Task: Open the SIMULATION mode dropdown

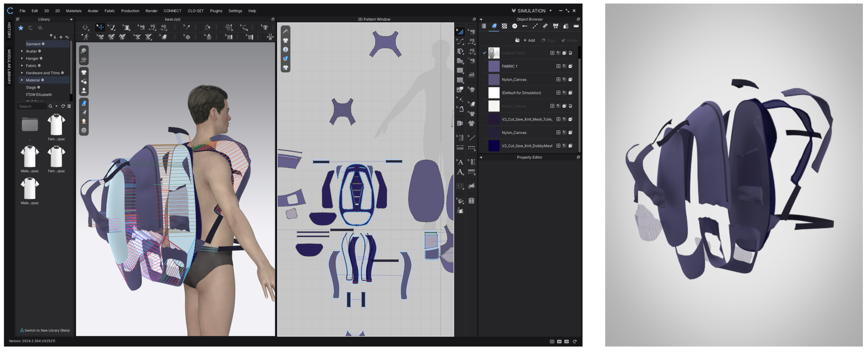Action: pyautogui.click(x=551, y=11)
